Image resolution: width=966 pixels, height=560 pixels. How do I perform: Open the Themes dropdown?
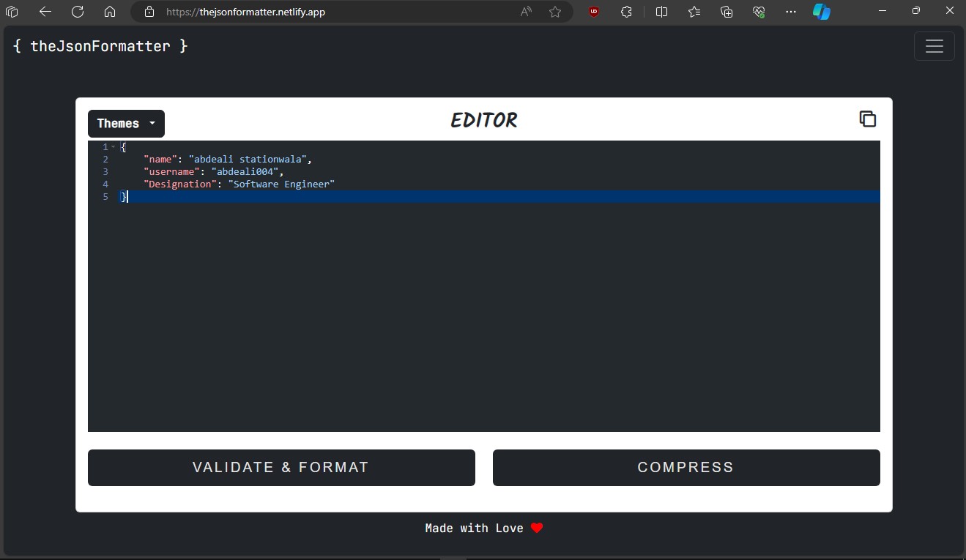[x=125, y=123]
